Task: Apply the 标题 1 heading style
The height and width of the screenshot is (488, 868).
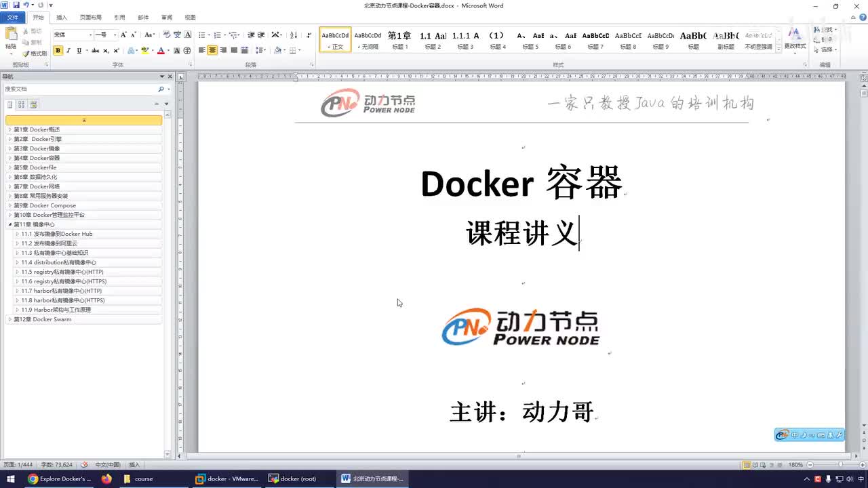Action: click(400, 40)
